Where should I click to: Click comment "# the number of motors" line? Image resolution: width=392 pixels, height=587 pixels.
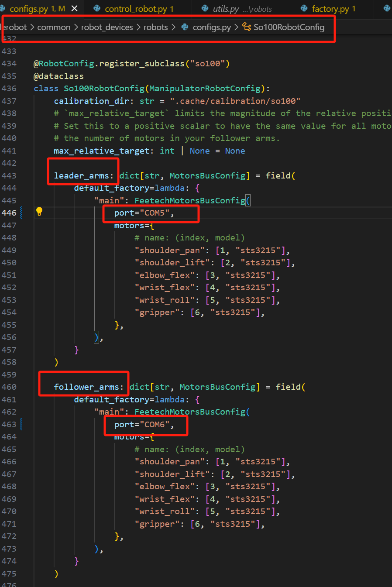coord(167,138)
